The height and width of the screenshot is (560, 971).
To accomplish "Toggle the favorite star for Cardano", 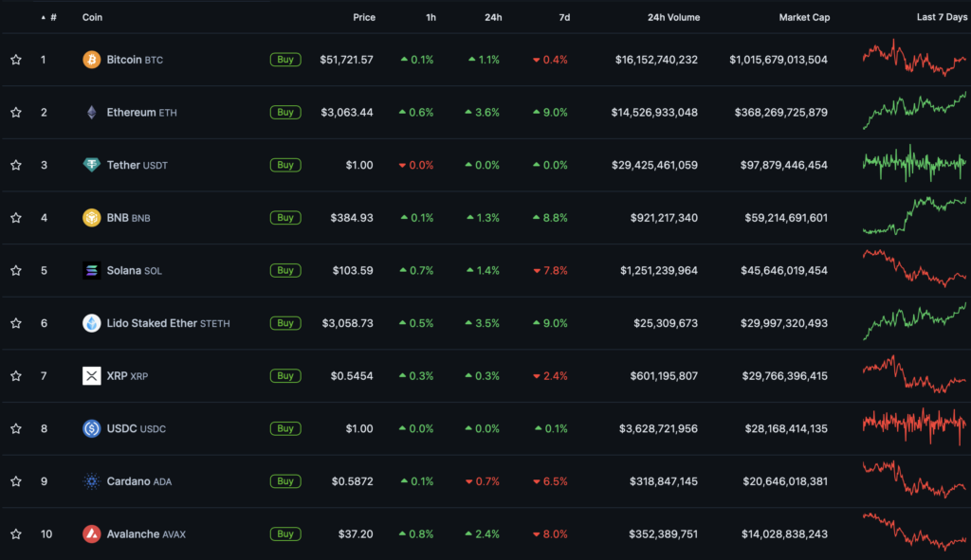I will coord(16,481).
